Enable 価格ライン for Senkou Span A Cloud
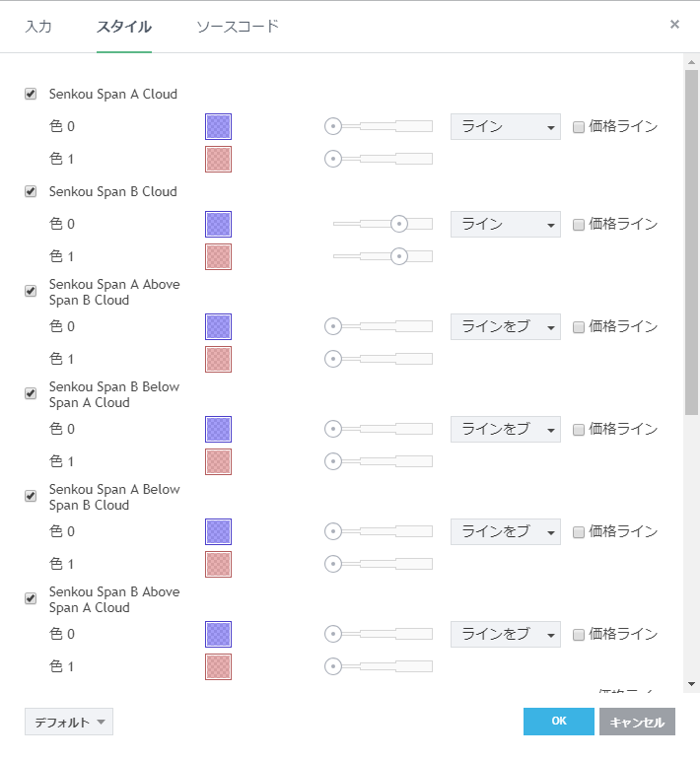This screenshot has height=760, width=700. (579, 127)
